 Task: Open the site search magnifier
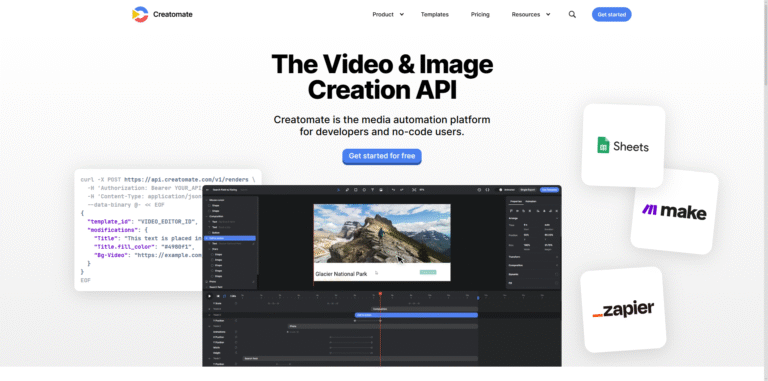click(x=572, y=15)
